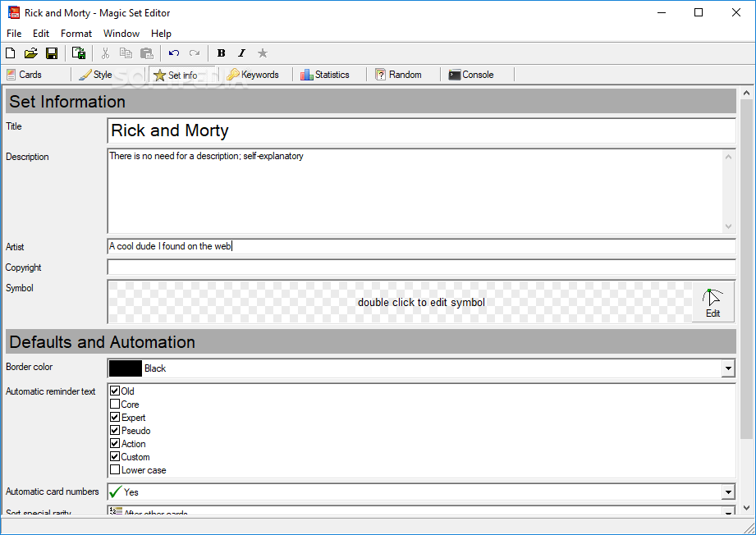This screenshot has width=756, height=535.
Task: Click the Magic Set Editor title icon
Action: pos(13,12)
